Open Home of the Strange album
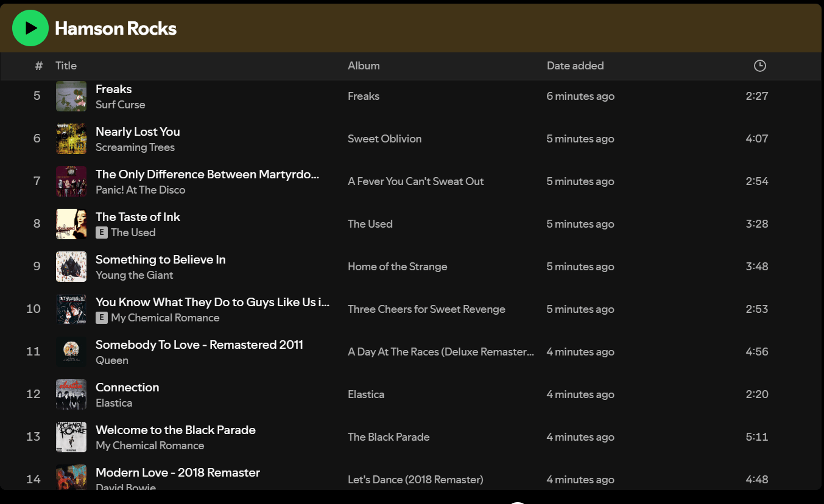The image size is (824, 504). [x=398, y=267]
